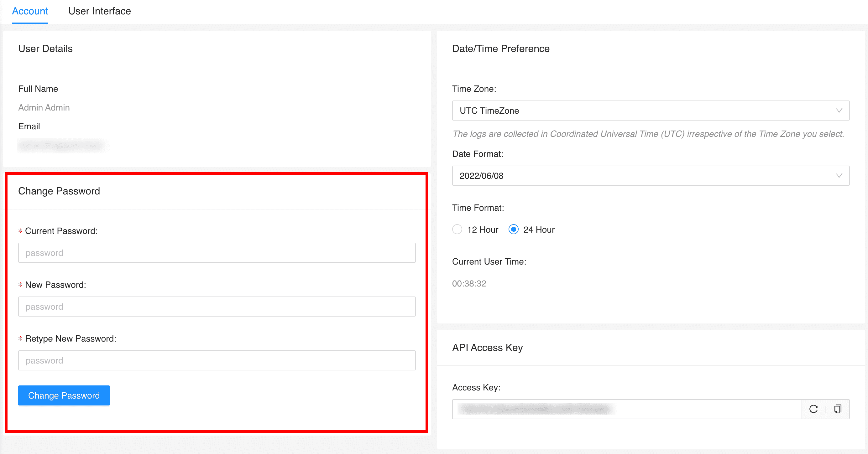
Task: Copy the Access Key to clipboard
Action: click(x=838, y=409)
